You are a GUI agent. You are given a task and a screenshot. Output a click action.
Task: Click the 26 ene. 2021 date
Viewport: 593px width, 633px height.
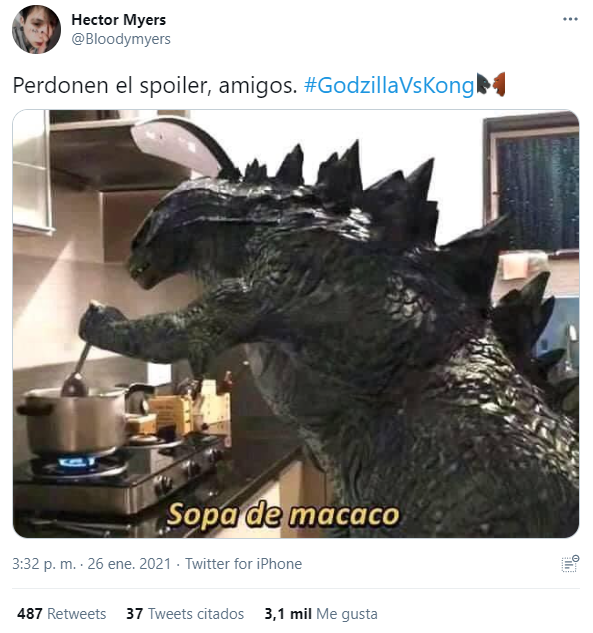[x=129, y=564]
